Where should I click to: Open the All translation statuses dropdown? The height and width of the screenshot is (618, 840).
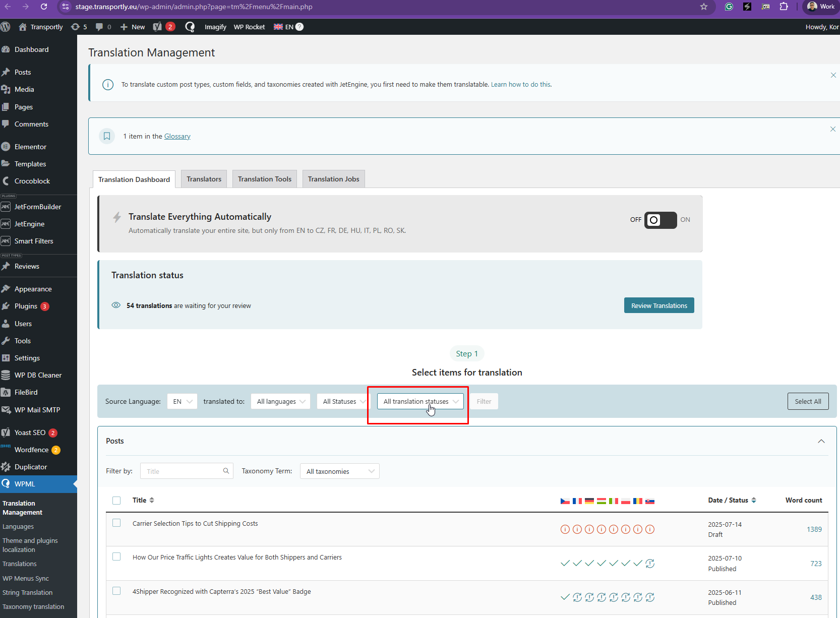(420, 401)
